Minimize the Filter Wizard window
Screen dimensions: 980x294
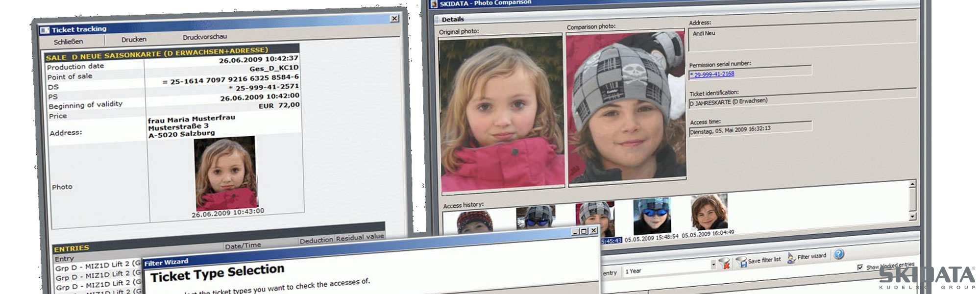coord(575,232)
